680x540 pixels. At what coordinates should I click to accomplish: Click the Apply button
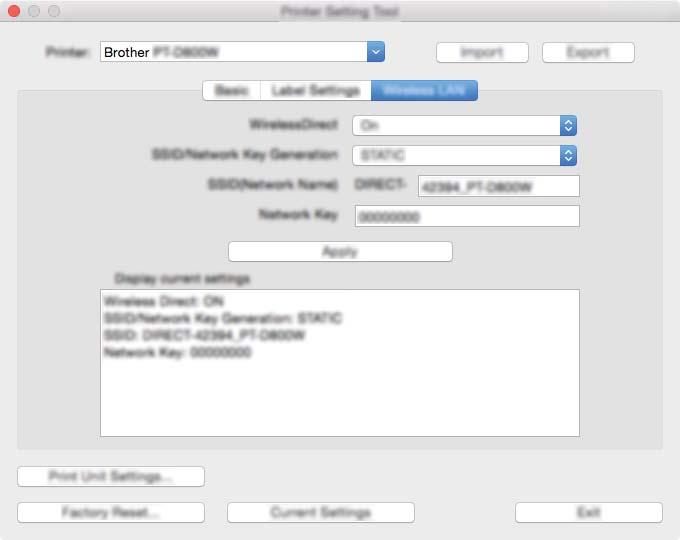340,252
